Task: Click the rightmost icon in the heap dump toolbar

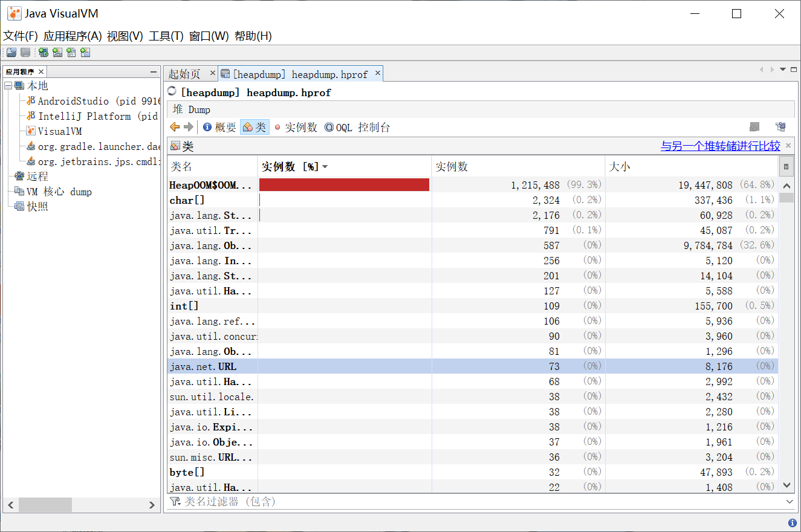Action: (780, 127)
